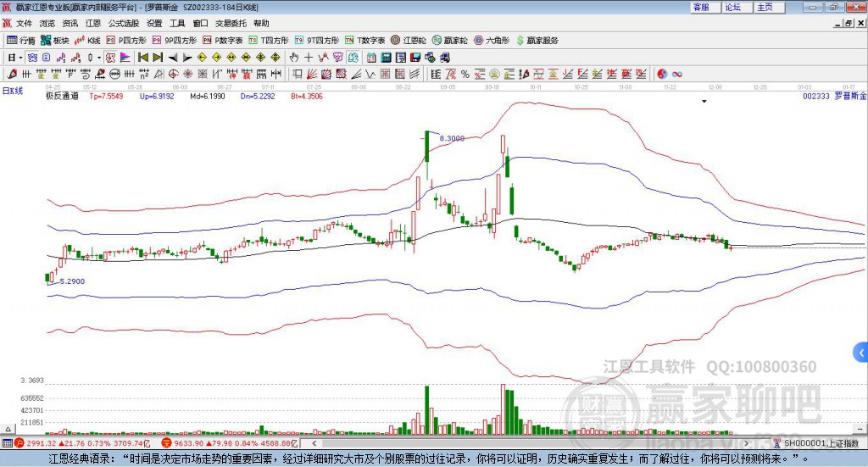Click the up arrow beside the volume panel

8,429
